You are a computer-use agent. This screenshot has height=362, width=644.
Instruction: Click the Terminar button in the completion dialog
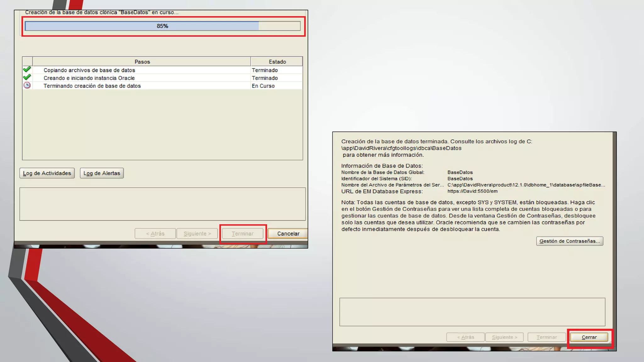[547, 337]
